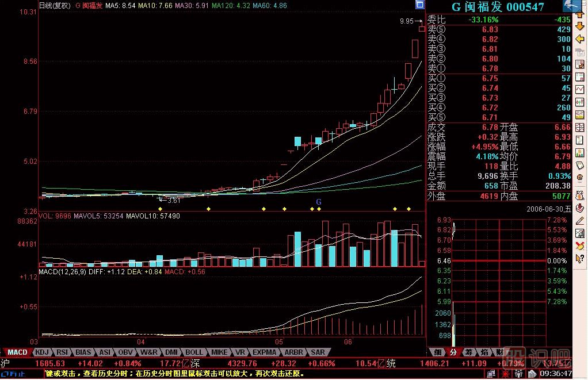This screenshot has width=588, height=380.
Task: Click the orange left arrow back icon
Action: tap(581, 39)
